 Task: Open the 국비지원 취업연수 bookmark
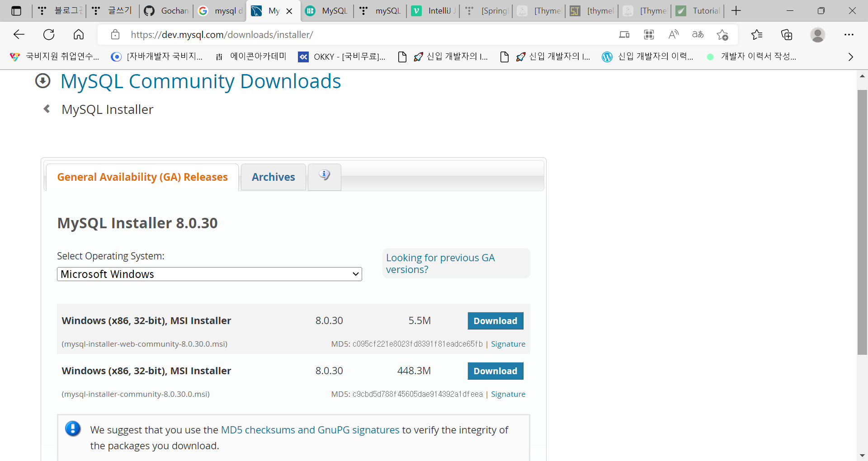[54, 56]
